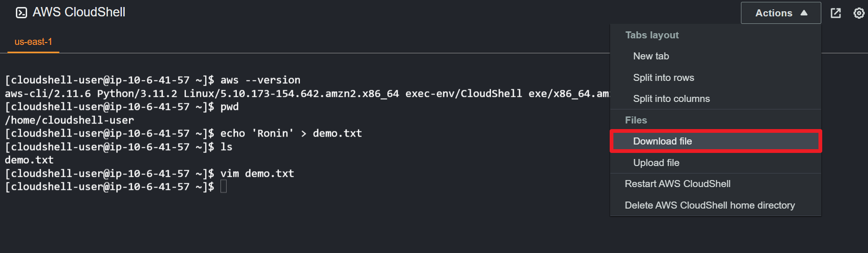Click the demo.txt listing output line
Image resolution: width=868 pixels, height=253 pixels.
[29, 160]
